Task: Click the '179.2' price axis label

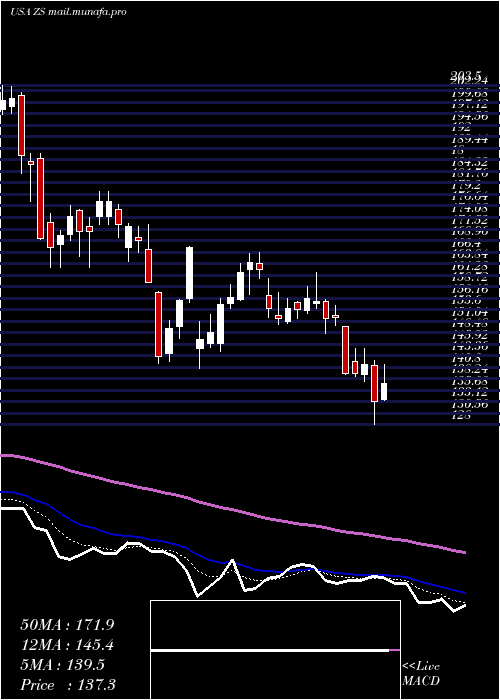Action: (467, 186)
